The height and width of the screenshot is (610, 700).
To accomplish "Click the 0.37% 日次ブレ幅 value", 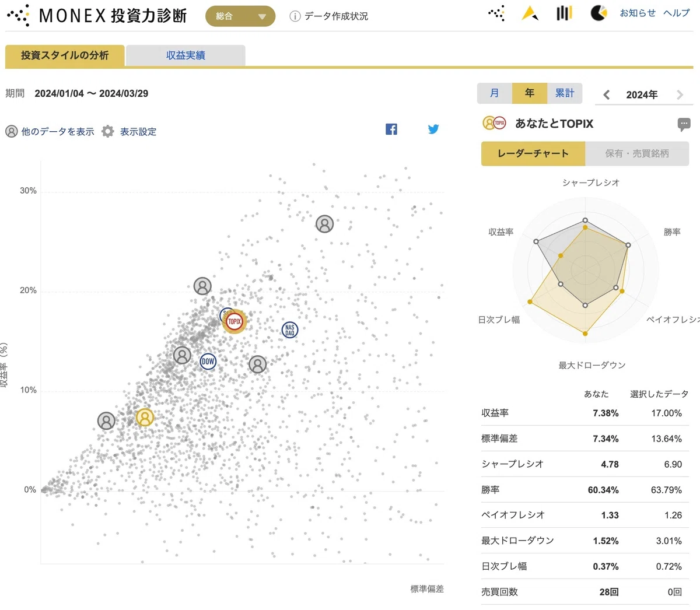I will coord(605,566).
